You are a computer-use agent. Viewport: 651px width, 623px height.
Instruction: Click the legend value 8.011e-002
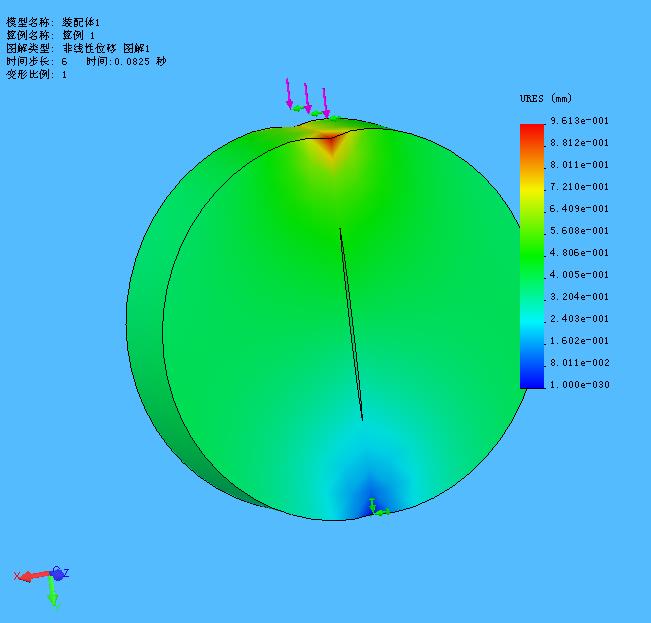click(579, 363)
